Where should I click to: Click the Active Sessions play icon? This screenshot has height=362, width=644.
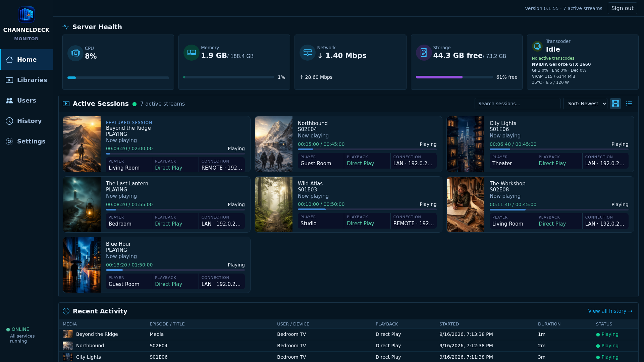pos(66,104)
